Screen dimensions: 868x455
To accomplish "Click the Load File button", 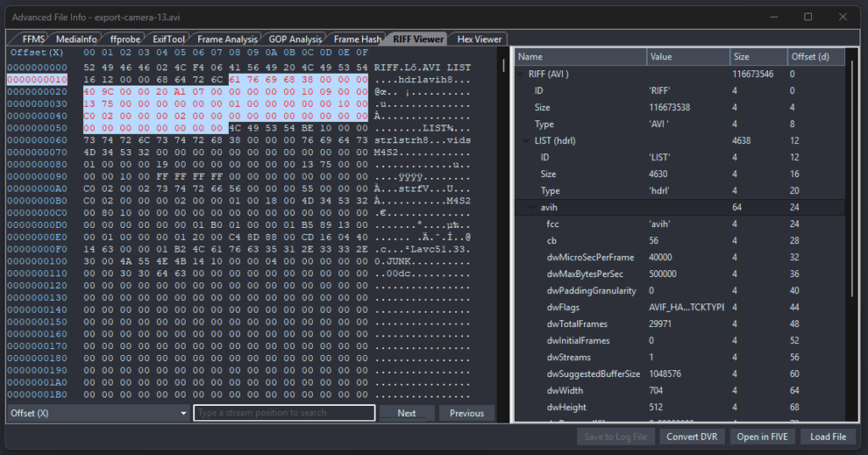I will (828, 436).
